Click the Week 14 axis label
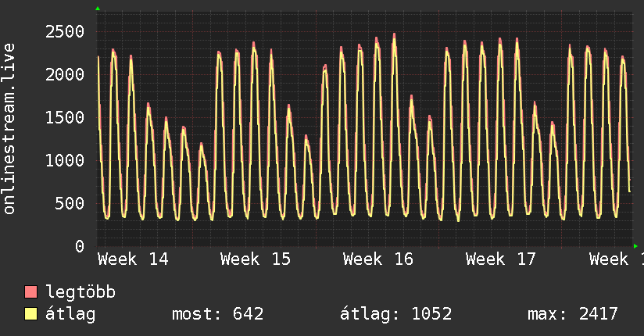Viewport: 644px width, 336px height. [x=133, y=259]
